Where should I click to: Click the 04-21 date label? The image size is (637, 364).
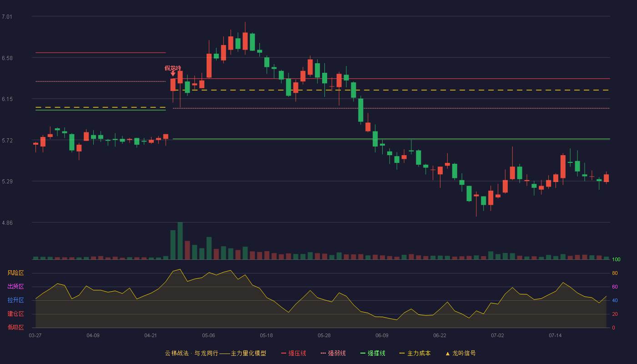point(151,335)
